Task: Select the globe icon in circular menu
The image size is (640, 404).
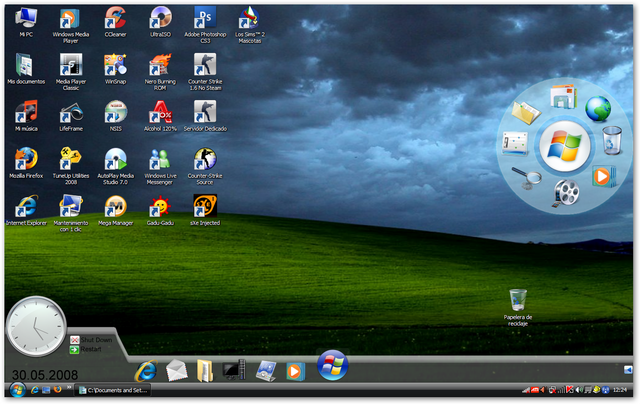Action: click(598, 107)
